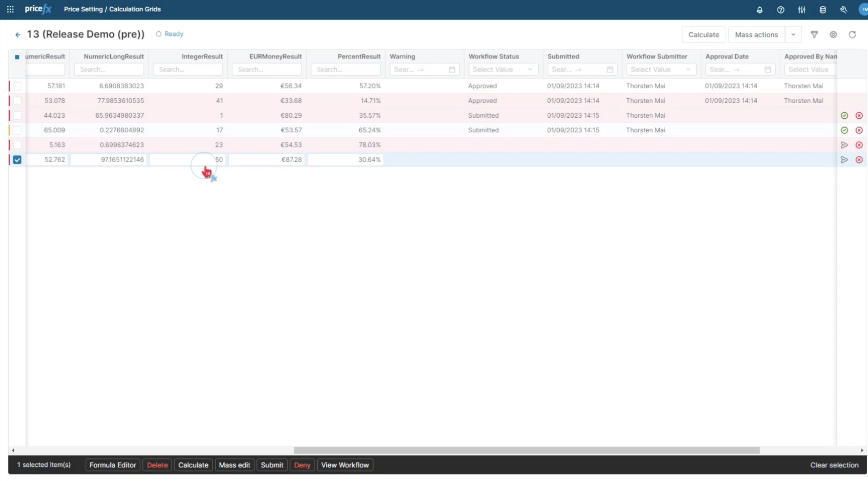Open the help question mark icon

pyautogui.click(x=780, y=10)
